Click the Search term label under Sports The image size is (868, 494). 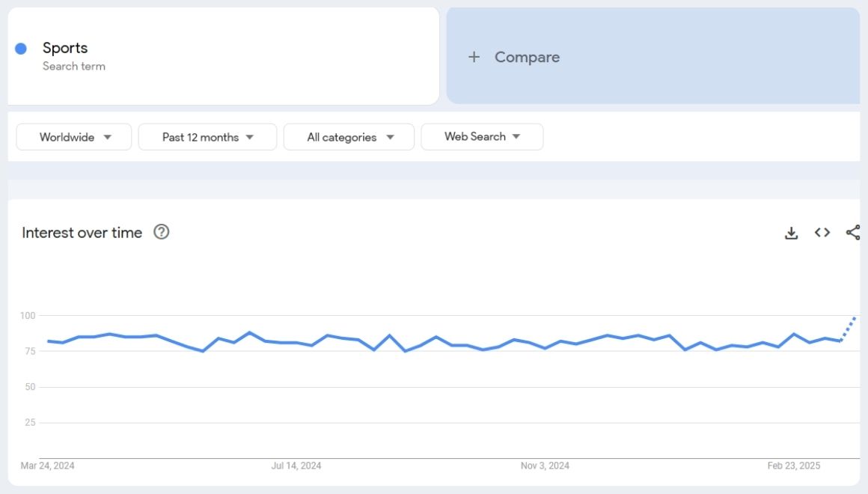73,67
